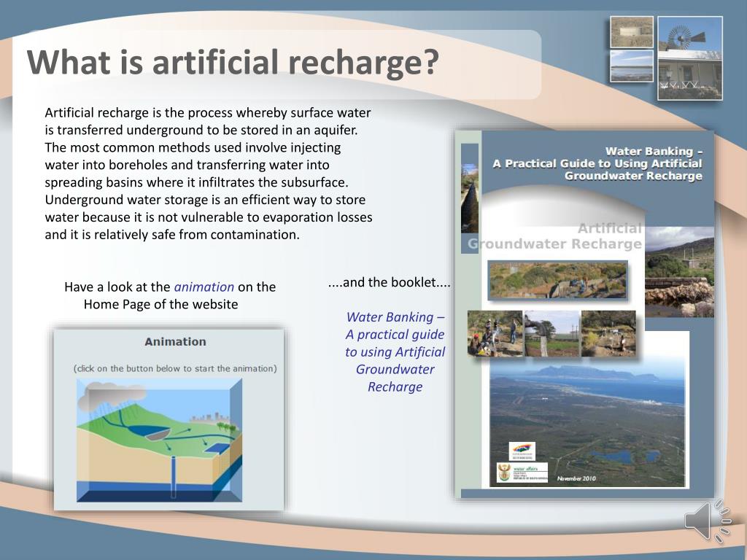Screen dimensions: 747x560
Task: Click '(click on the button below to start the animation)' text
Action: (x=175, y=368)
